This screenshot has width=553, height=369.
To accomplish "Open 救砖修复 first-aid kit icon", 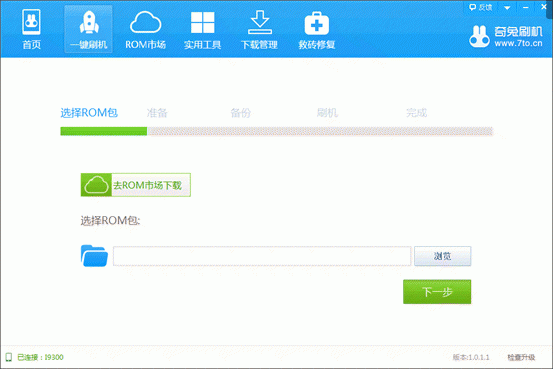I will pos(317,23).
